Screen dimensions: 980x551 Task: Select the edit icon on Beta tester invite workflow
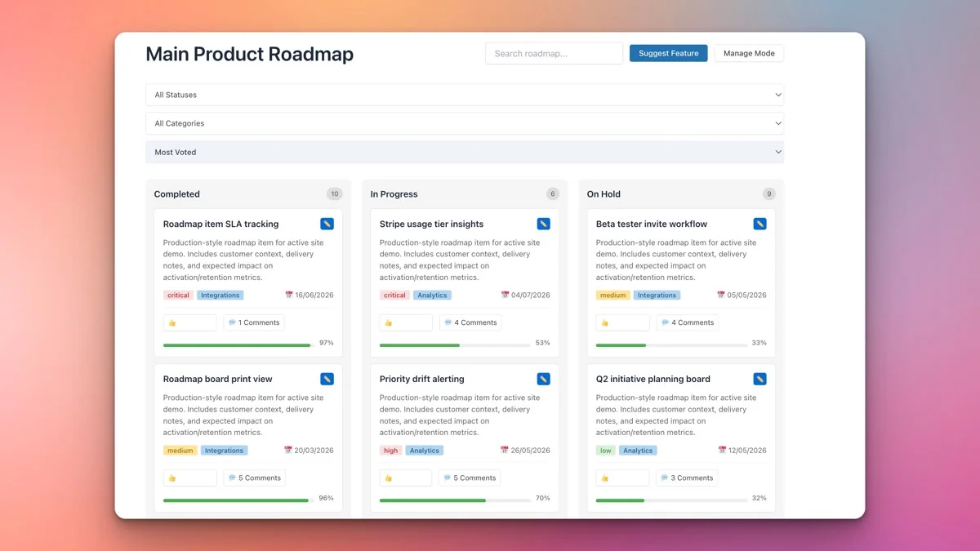point(759,223)
